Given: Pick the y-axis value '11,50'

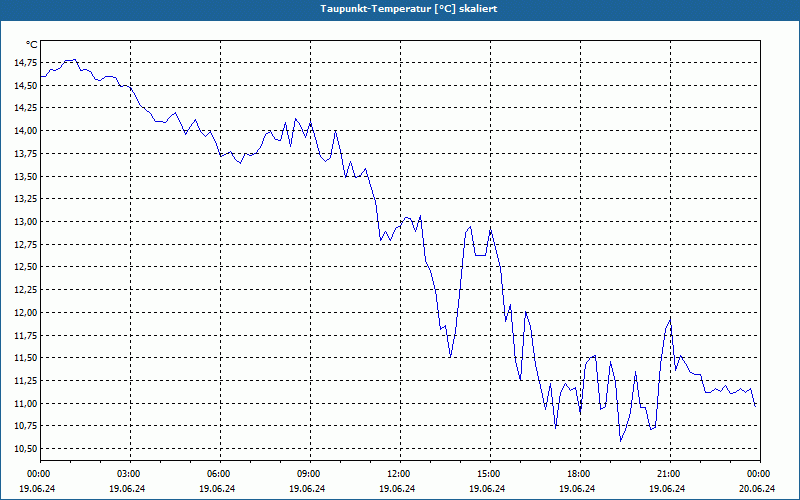Looking at the screenshot, I should pos(26,358).
